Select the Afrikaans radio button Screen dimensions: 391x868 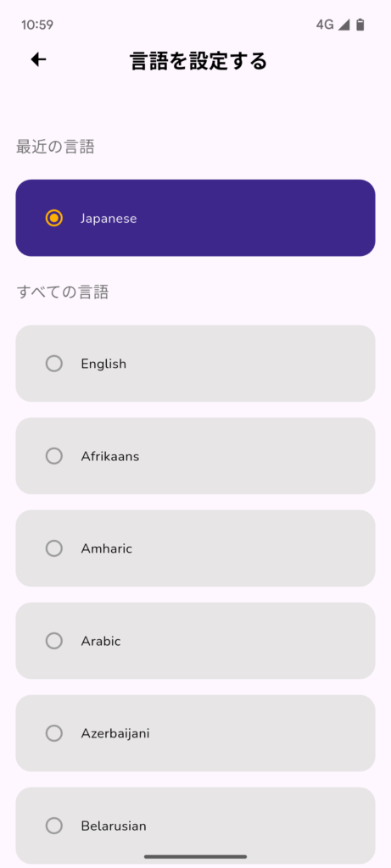click(53, 456)
